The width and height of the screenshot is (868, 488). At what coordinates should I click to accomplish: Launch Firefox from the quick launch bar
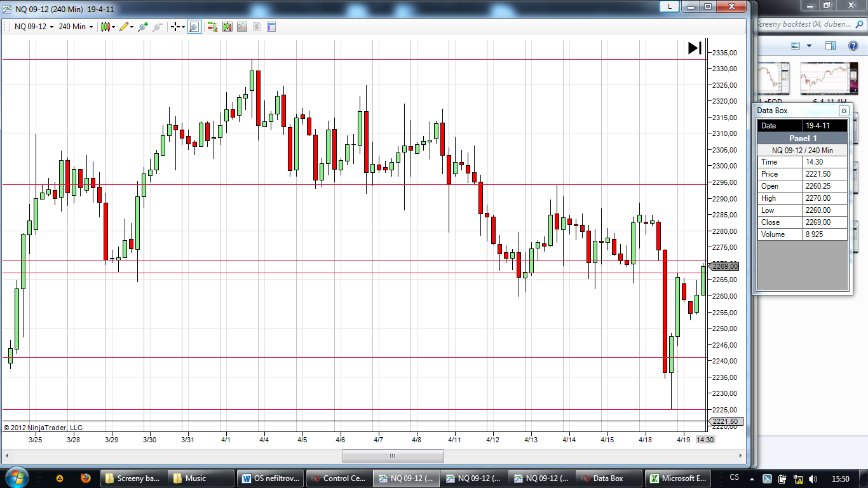[x=86, y=478]
